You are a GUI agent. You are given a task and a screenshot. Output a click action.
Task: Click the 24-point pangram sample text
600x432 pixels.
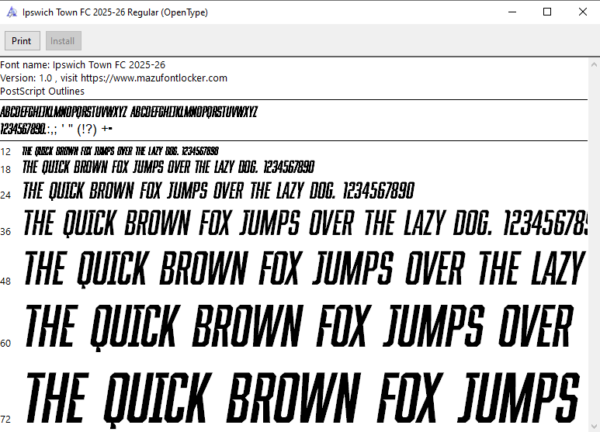[218, 191]
